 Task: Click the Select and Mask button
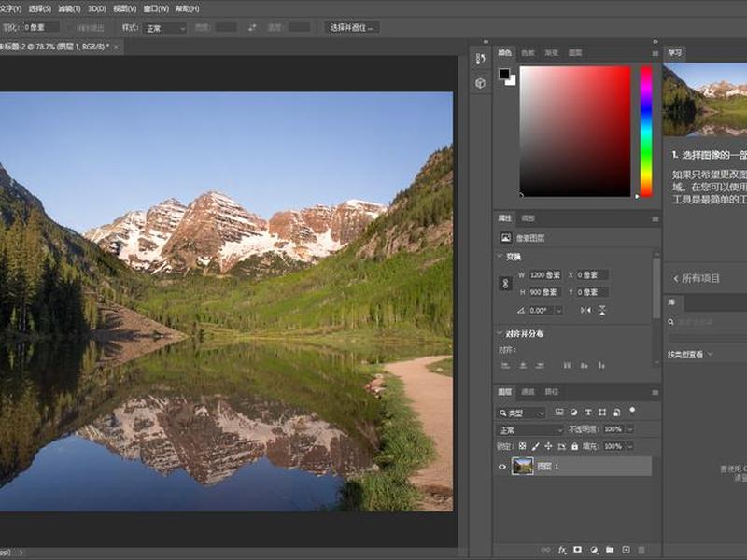352,28
